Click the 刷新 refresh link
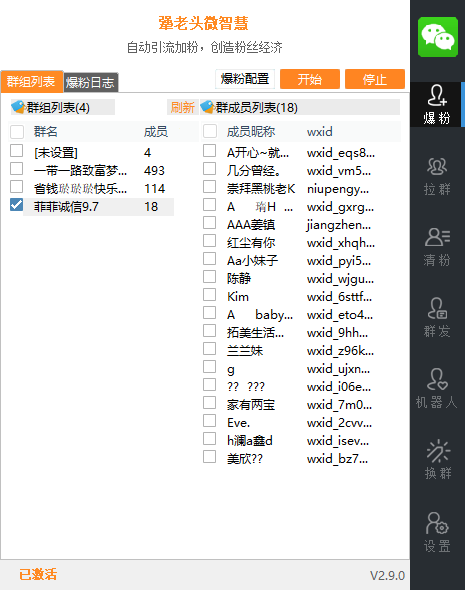The height and width of the screenshot is (590, 465). tap(182, 108)
